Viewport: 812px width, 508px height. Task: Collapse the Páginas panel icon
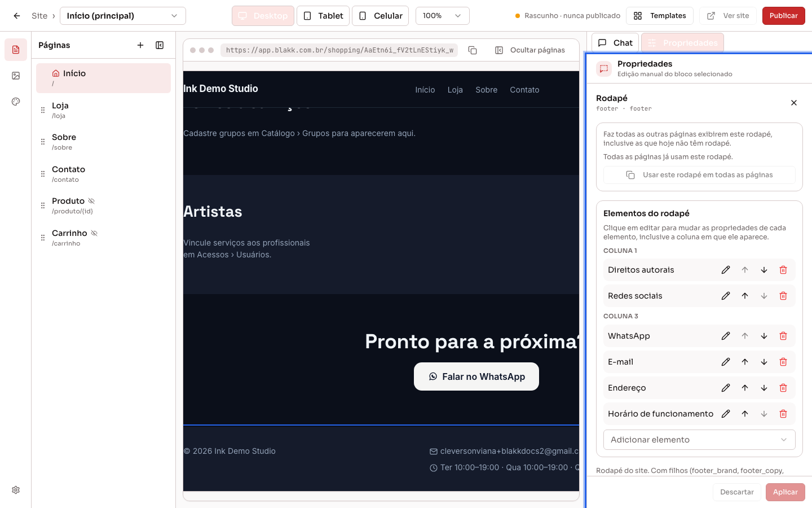click(160, 45)
